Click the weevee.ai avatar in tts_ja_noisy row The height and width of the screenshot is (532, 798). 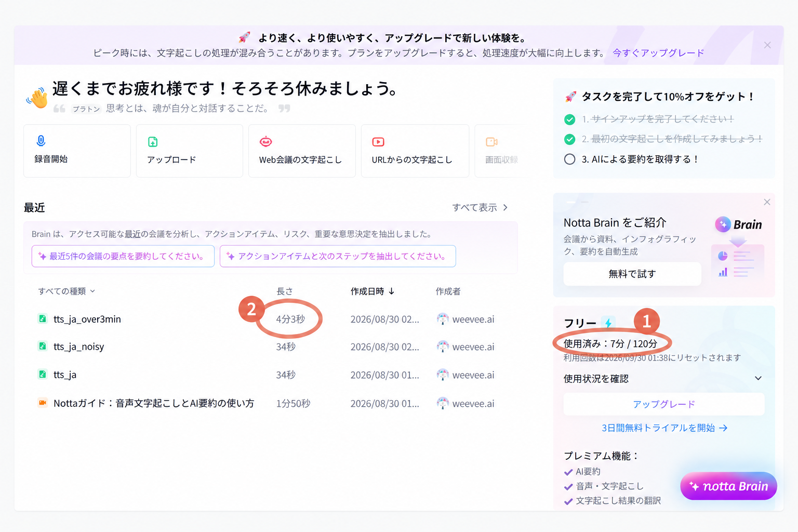pos(443,347)
